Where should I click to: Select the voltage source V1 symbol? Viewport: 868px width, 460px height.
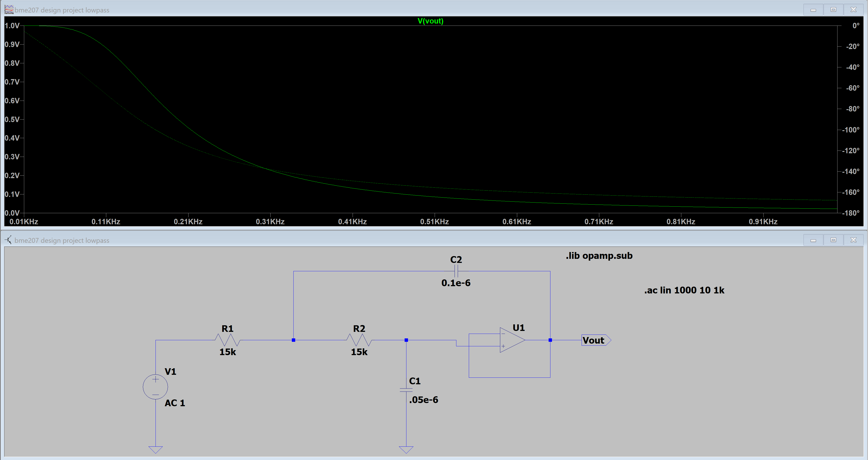(155, 387)
